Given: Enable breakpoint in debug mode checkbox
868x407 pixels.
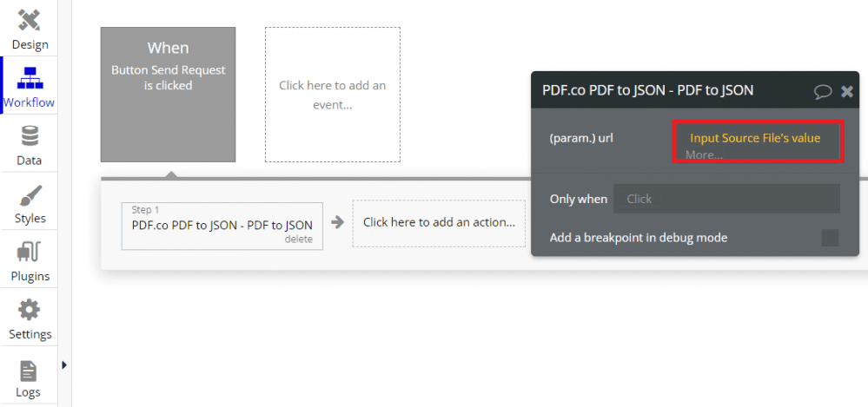Looking at the screenshot, I should click(x=830, y=238).
